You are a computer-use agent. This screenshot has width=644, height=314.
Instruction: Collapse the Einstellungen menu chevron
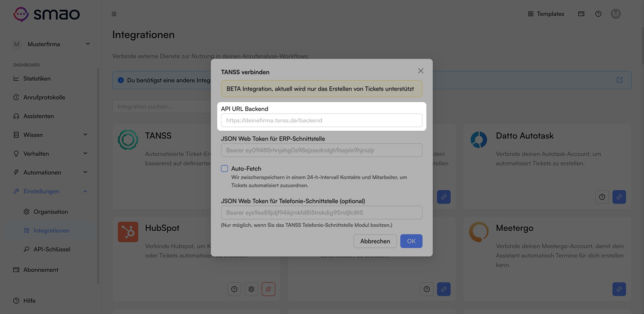(x=85, y=191)
